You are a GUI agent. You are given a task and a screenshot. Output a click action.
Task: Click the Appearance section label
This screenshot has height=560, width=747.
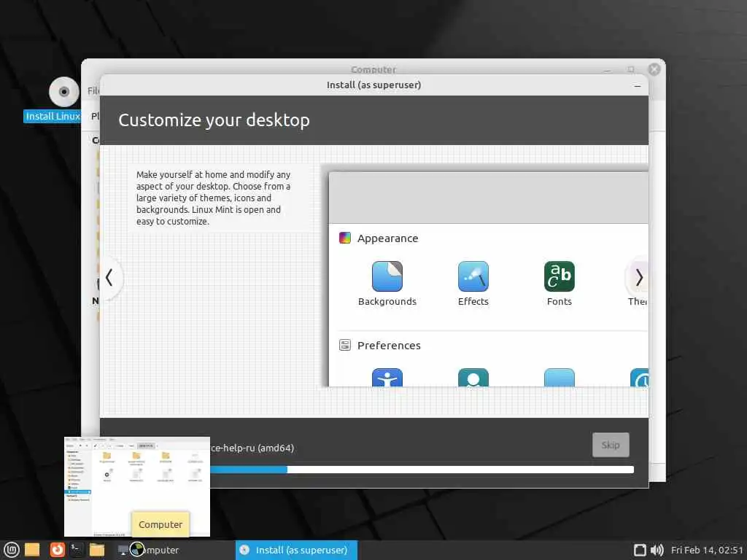387,238
